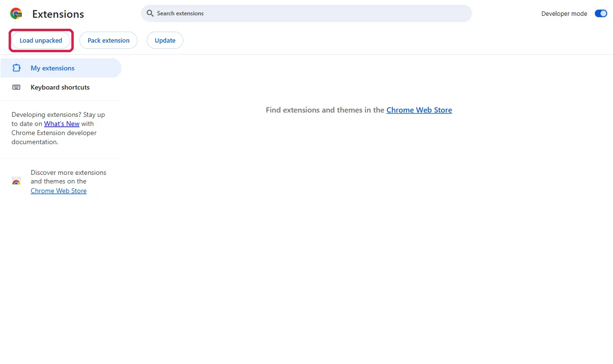Turn off the Developer mode toggle
The width and height of the screenshot is (613, 364).
coord(601,13)
